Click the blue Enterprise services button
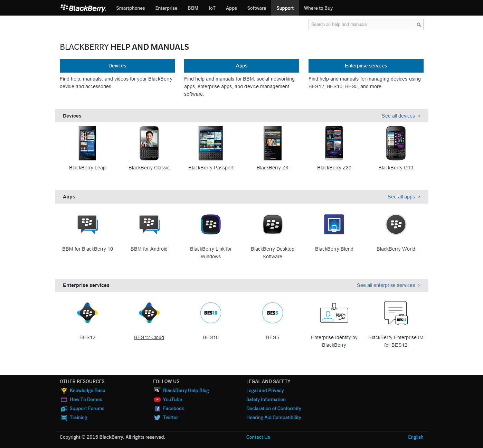Image resolution: width=483 pixels, height=448 pixels. tap(366, 66)
